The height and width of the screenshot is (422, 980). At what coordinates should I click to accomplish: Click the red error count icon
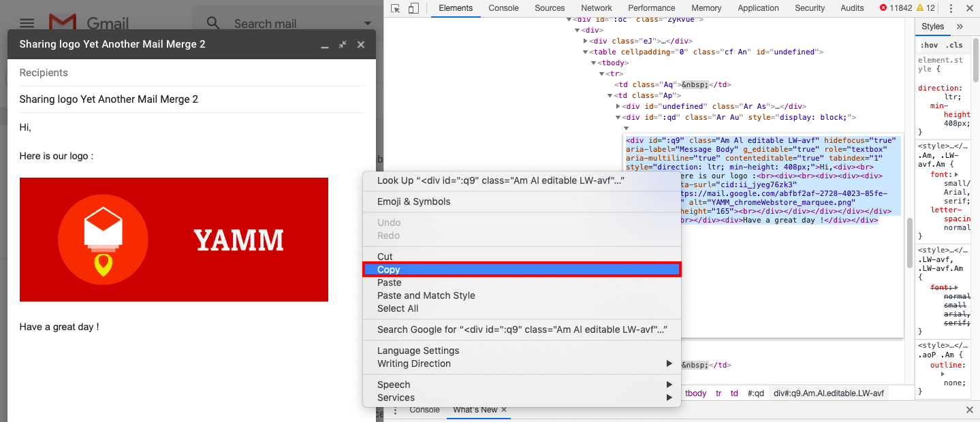point(883,8)
